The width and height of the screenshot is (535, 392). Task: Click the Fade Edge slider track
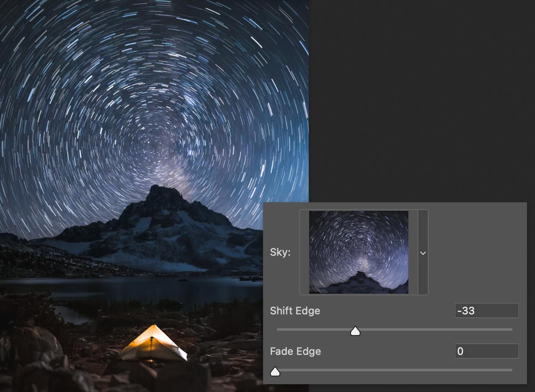tap(399, 369)
